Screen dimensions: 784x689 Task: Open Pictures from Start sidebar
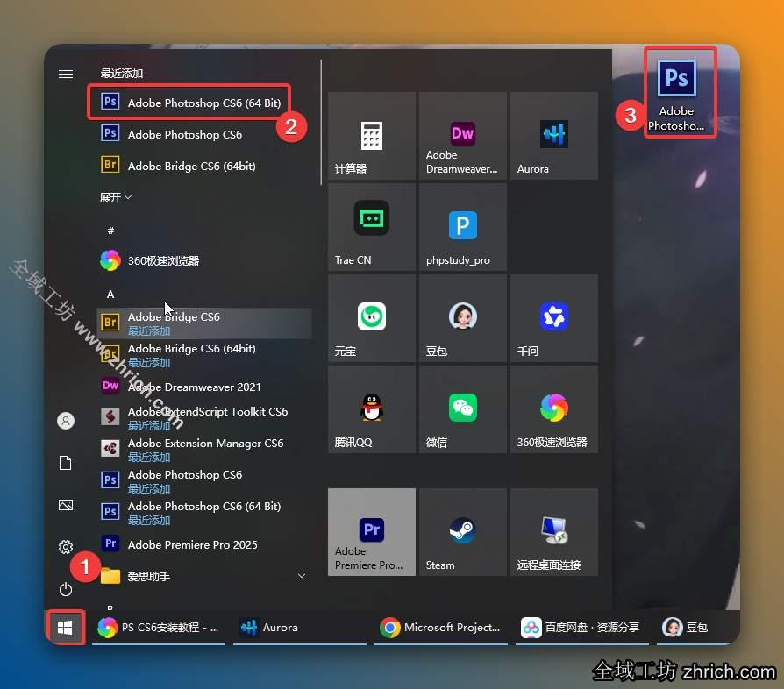point(66,505)
